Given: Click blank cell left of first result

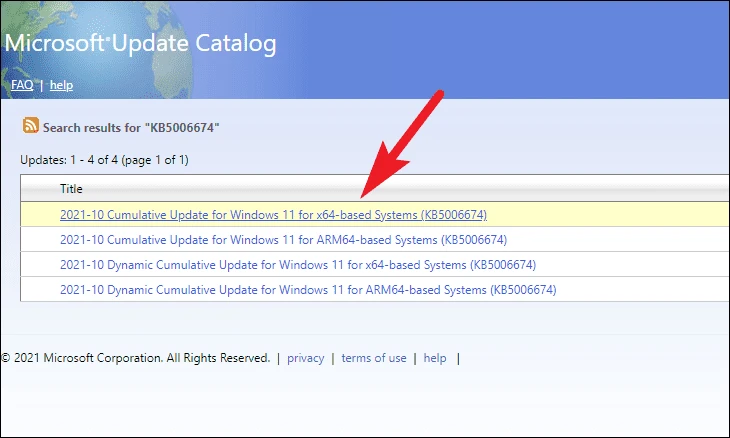Looking at the screenshot, I should point(40,215).
